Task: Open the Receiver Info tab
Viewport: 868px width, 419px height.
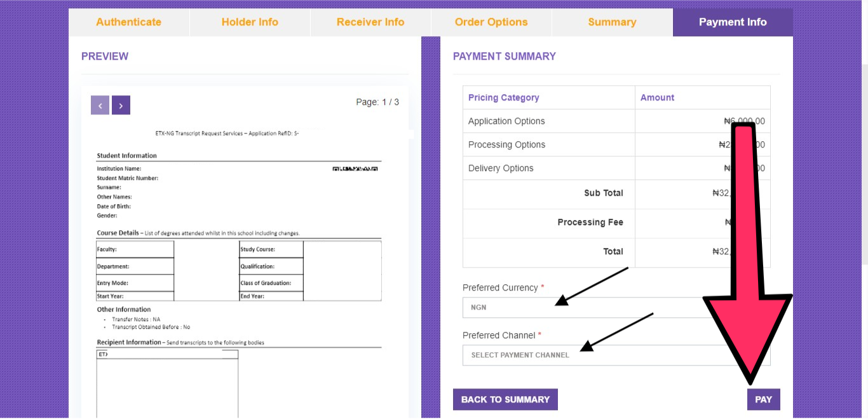Action: pyautogui.click(x=370, y=22)
